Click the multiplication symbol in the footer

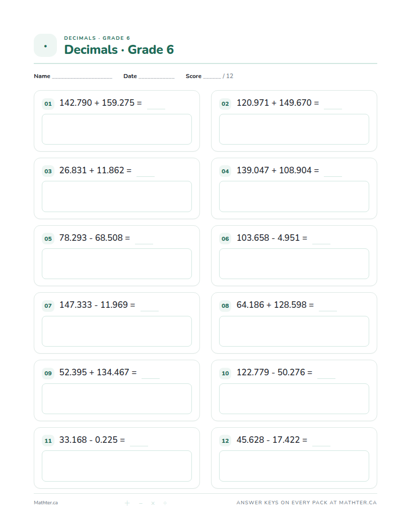[x=153, y=503]
